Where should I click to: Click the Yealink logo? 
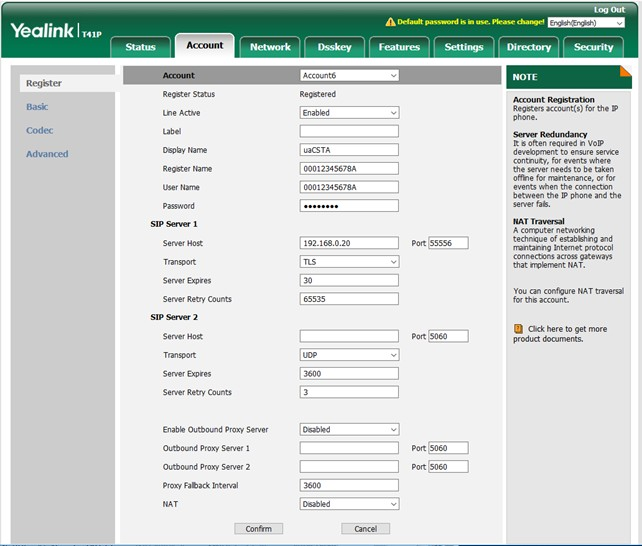pyautogui.click(x=56, y=31)
